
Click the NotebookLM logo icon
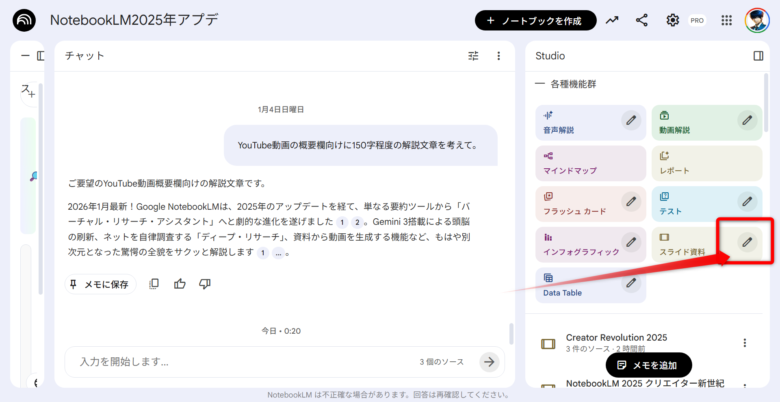[25, 21]
